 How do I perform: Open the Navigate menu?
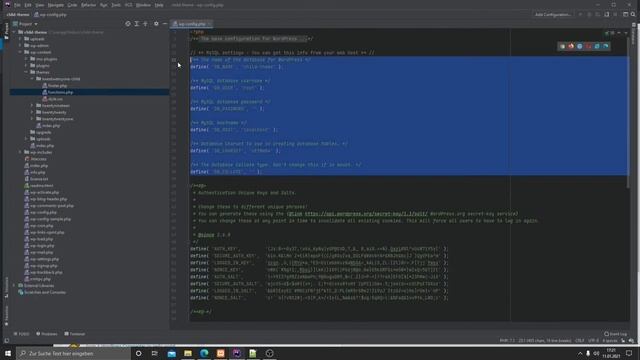coord(56,5)
